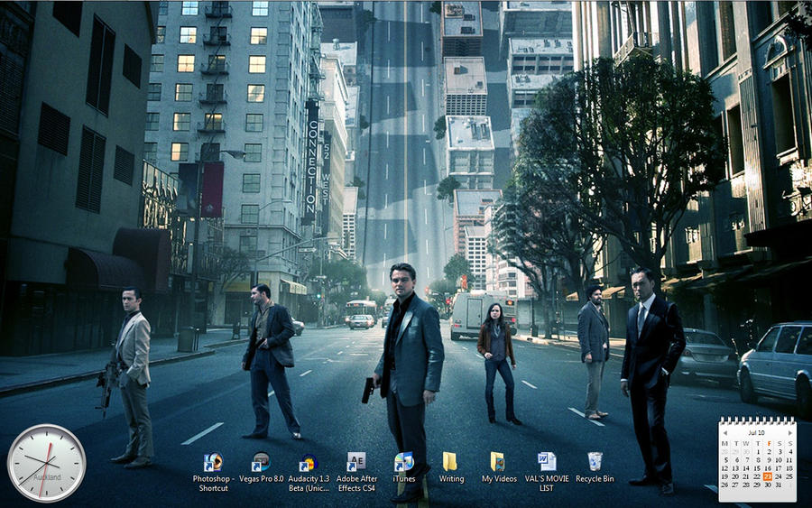
Task: Click the Auckland clock gadget
Action: 47,463
